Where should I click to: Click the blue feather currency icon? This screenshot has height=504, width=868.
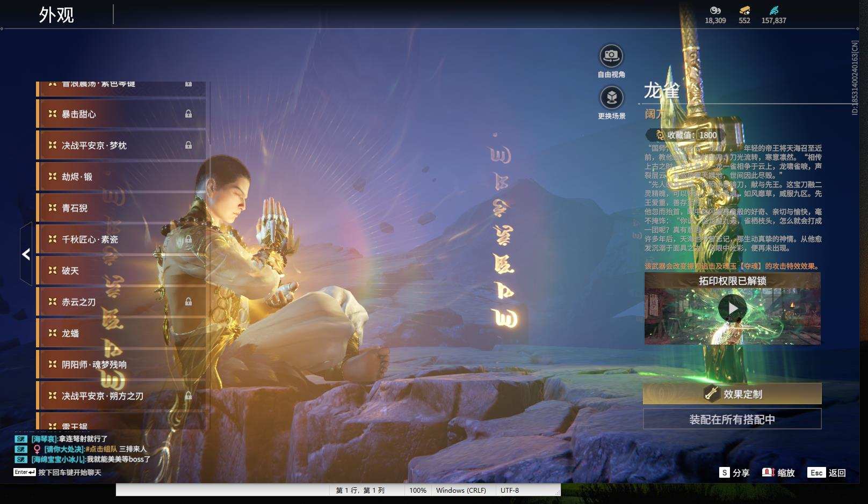coord(773,10)
